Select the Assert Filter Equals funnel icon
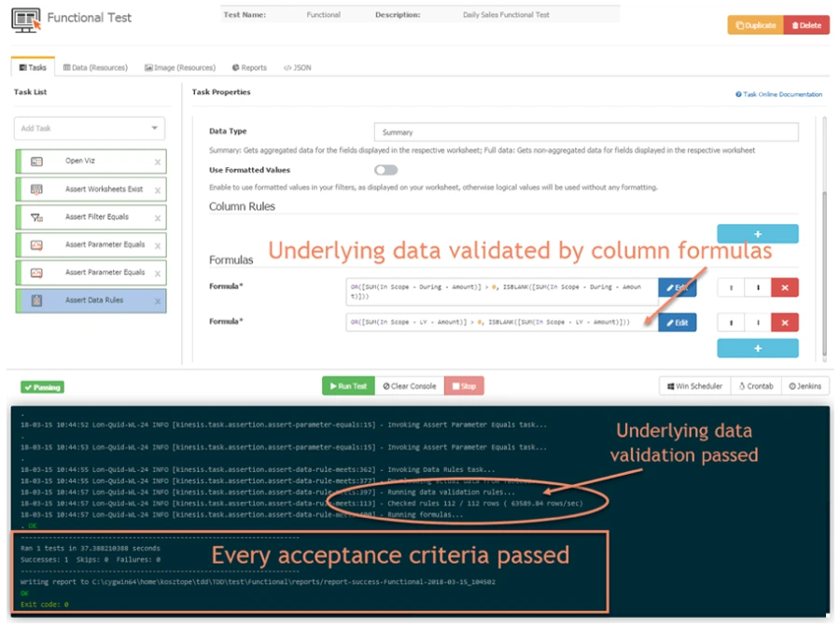The image size is (840, 627). pos(35,217)
